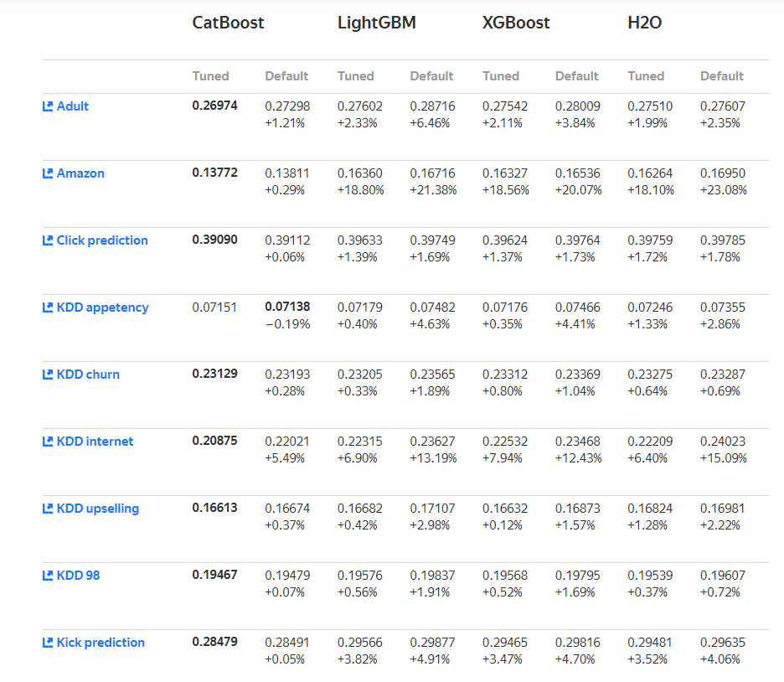Click the value 0.07246
This screenshot has width=784, height=682.
pyautogui.click(x=650, y=307)
